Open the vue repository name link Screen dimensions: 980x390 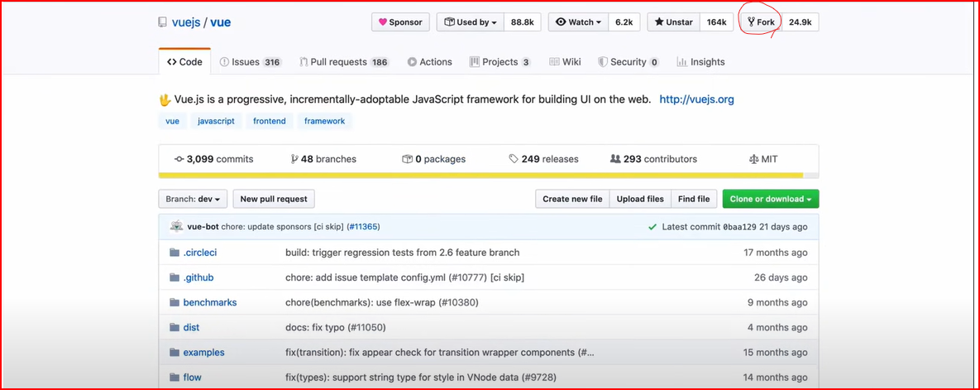[220, 22]
